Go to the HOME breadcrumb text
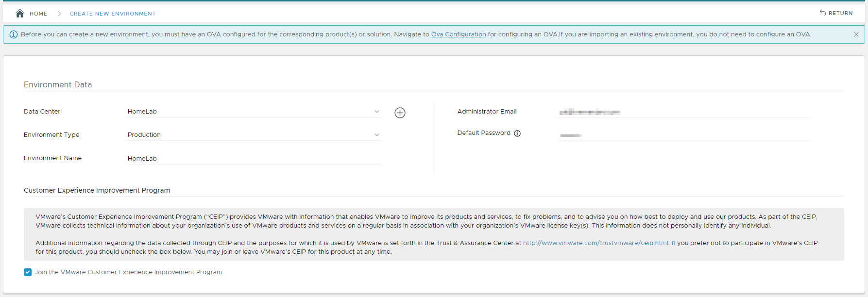The width and height of the screenshot is (868, 297). (x=38, y=14)
